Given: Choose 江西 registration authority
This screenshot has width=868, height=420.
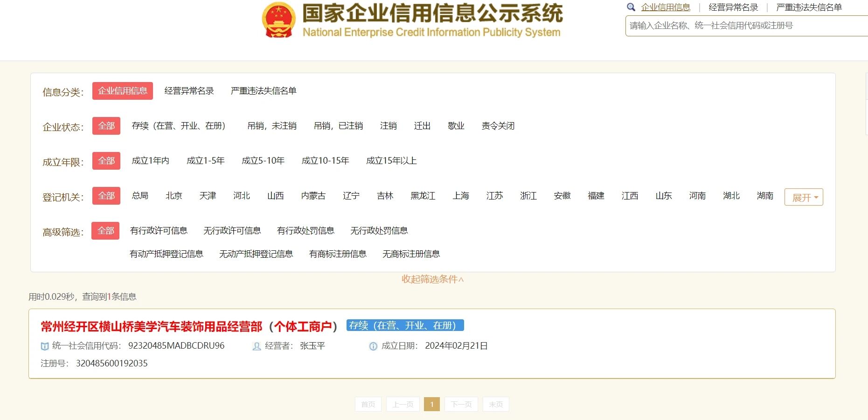Looking at the screenshot, I should (x=630, y=196).
